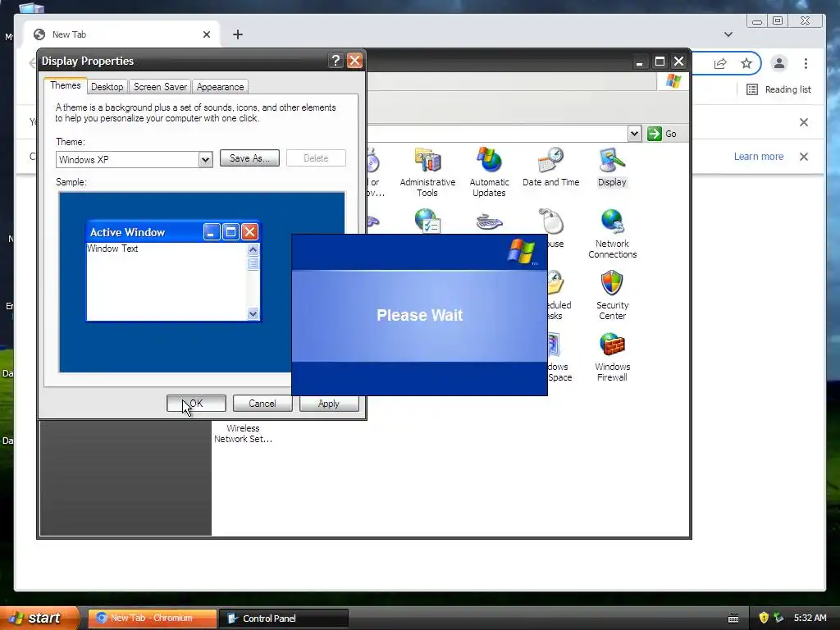The height and width of the screenshot is (630, 840).
Task: Click the sample window scroll down arrow
Action: click(253, 314)
